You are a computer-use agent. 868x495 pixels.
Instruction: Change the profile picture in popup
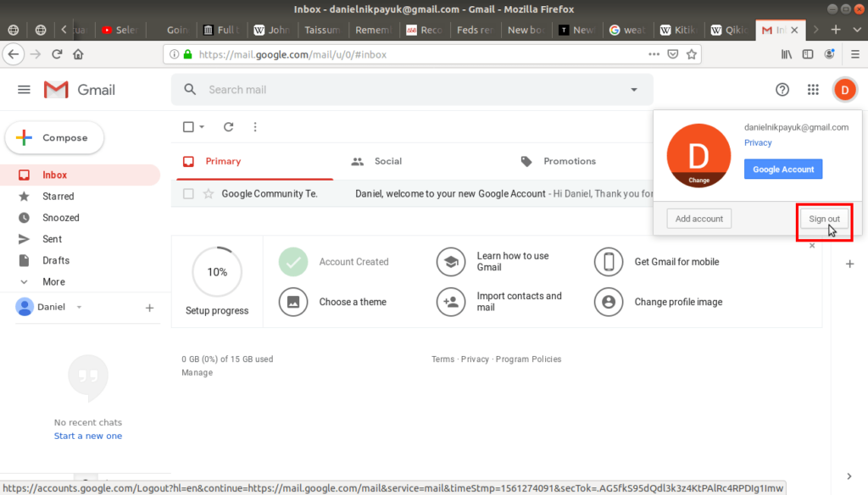[x=698, y=180]
